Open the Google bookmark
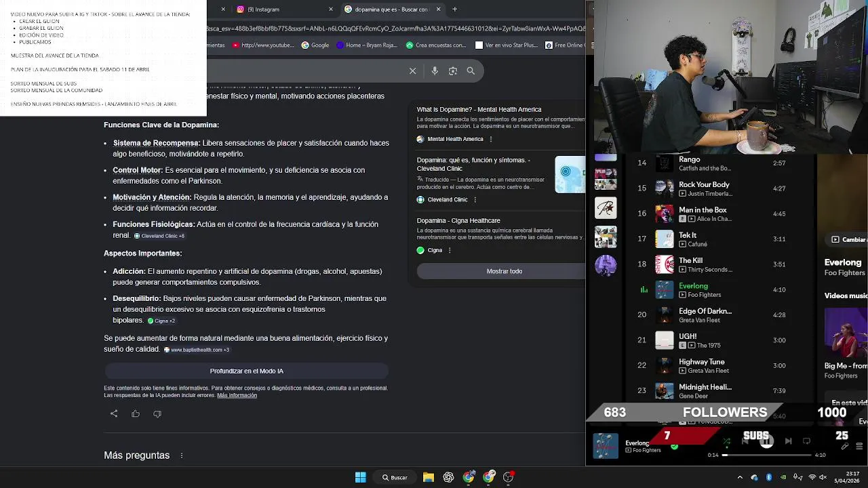This screenshot has width=868, height=488. (x=315, y=45)
